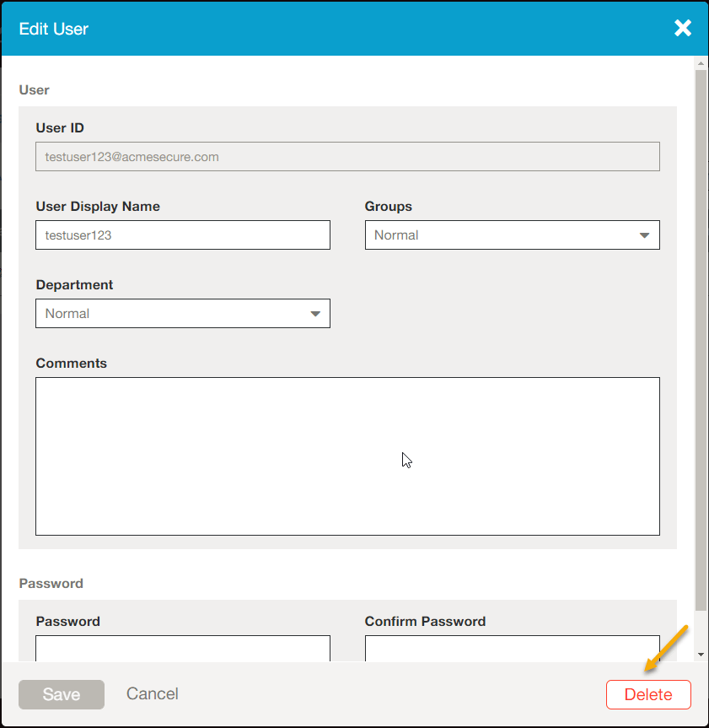The width and height of the screenshot is (709, 728).
Task: Click the Department dropdown arrow
Action: (x=315, y=313)
